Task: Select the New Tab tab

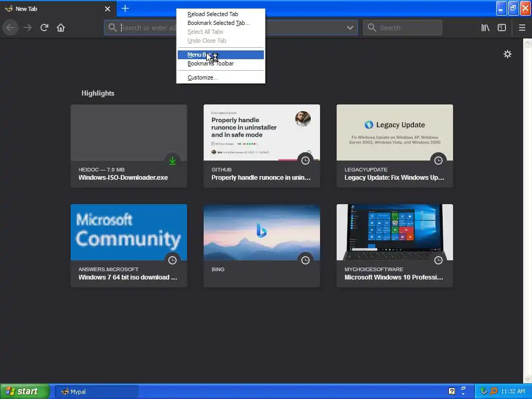Action: (x=58, y=9)
